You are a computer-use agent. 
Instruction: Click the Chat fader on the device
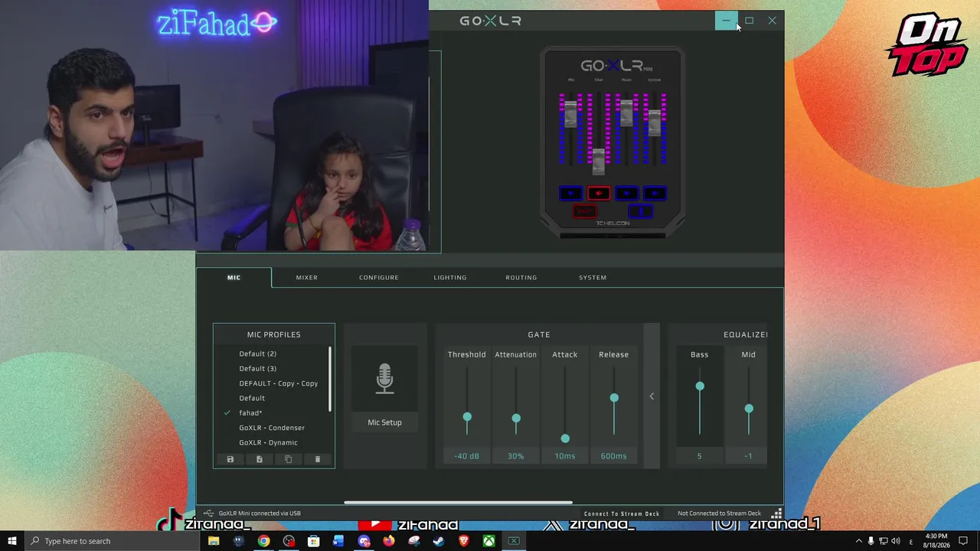[x=599, y=161]
